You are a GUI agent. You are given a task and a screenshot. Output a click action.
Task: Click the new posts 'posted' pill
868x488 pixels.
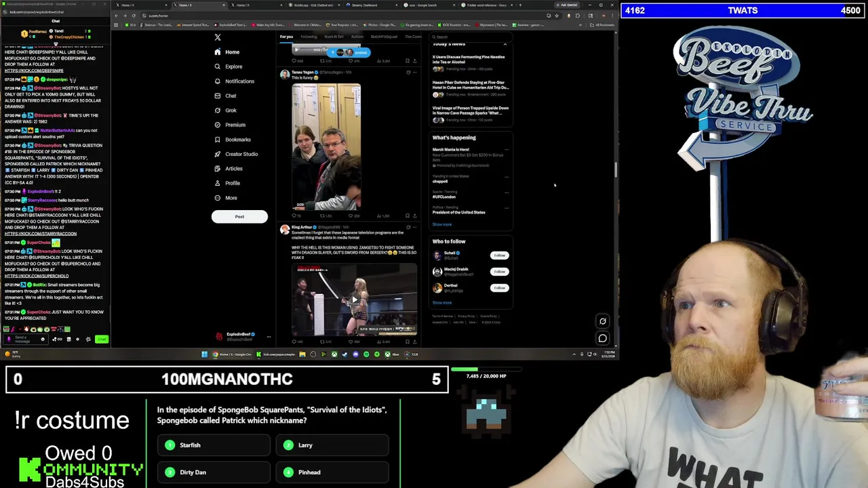pyautogui.click(x=349, y=52)
